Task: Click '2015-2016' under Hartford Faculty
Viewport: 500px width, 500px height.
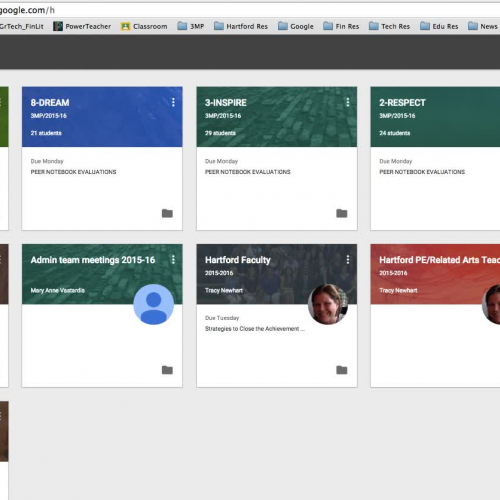Action: [219, 273]
